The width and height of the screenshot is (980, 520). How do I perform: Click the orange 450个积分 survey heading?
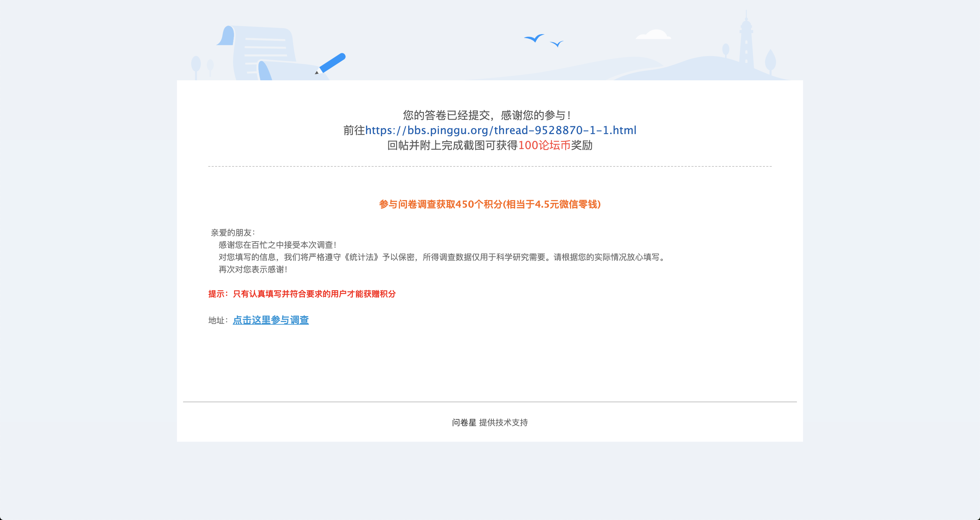(490, 204)
